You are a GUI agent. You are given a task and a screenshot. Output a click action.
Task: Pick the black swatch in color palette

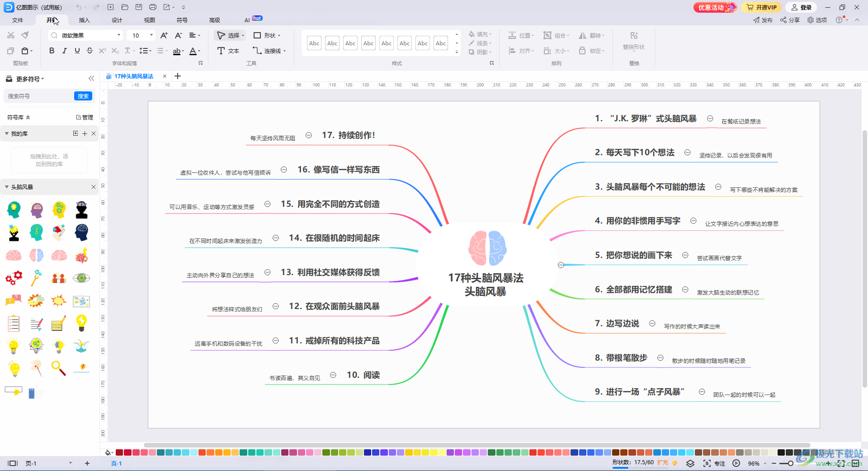pyautogui.click(x=781, y=452)
